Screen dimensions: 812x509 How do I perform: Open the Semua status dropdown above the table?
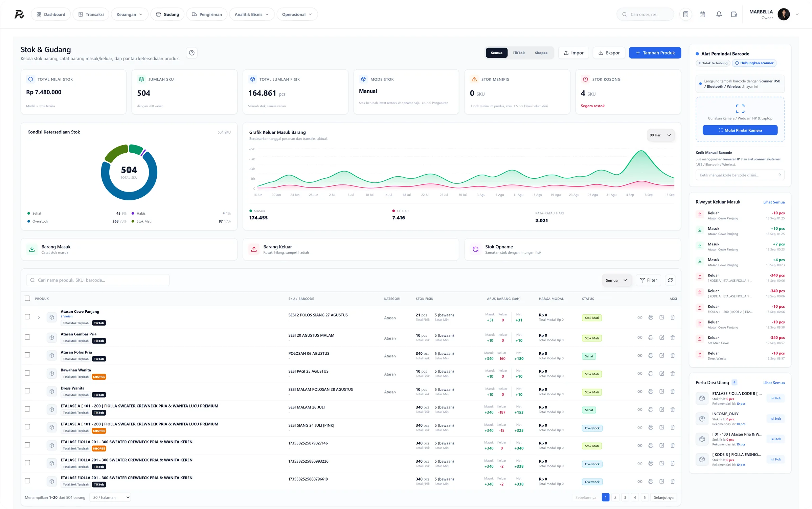pyautogui.click(x=616, y=280)
